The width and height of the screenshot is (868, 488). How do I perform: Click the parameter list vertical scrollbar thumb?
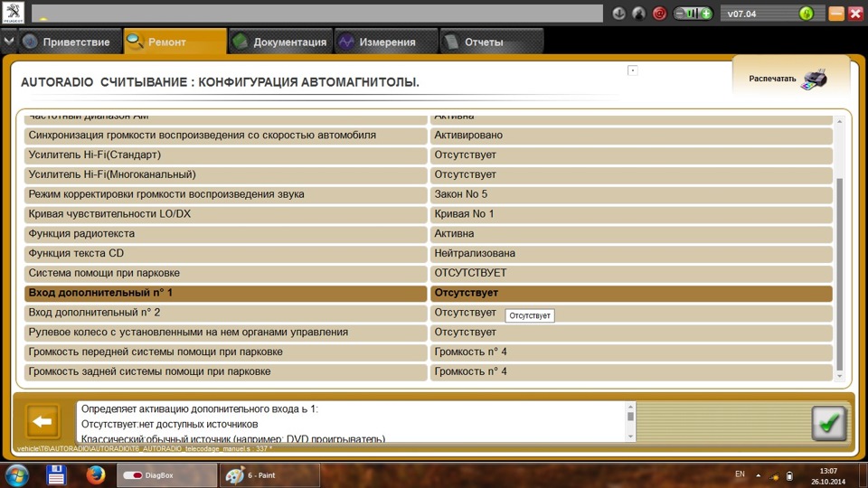tap(840, 274)
